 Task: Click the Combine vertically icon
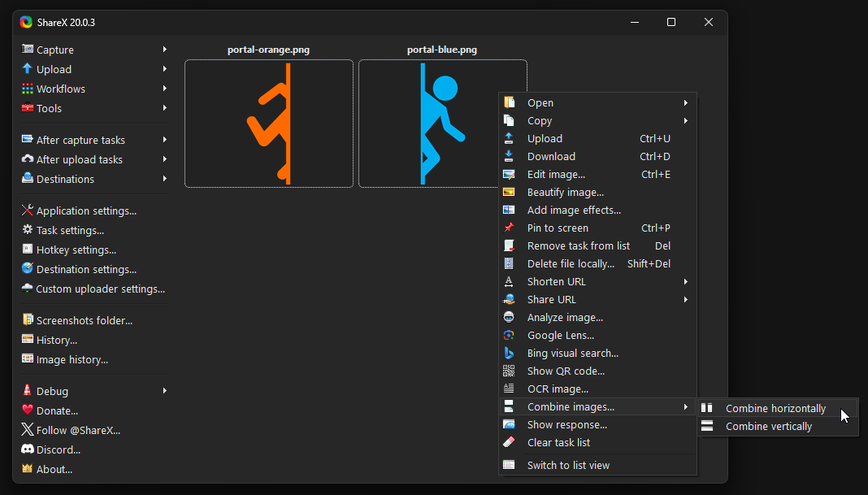707,426
